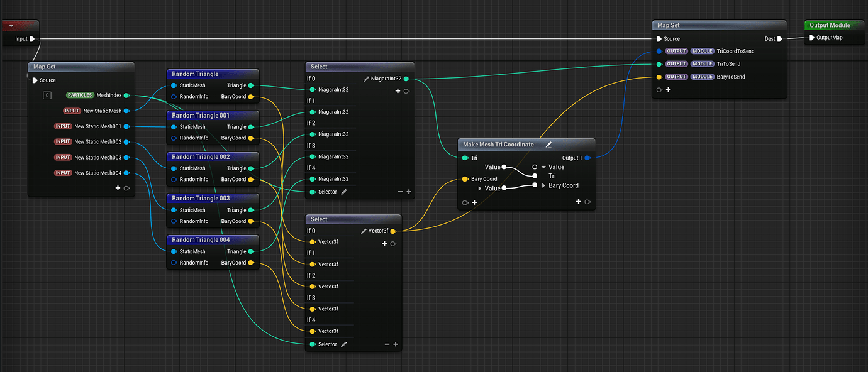Click the plus icon to add pin on Map Set
Image resolution: width=868 pixels, height=372 pixels.
669,90
